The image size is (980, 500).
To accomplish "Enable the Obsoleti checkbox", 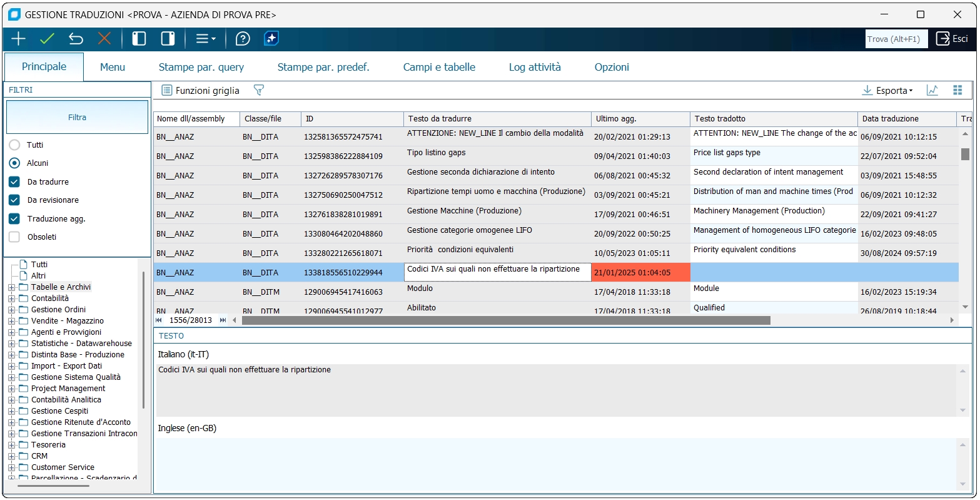I will tap(14, 237).
